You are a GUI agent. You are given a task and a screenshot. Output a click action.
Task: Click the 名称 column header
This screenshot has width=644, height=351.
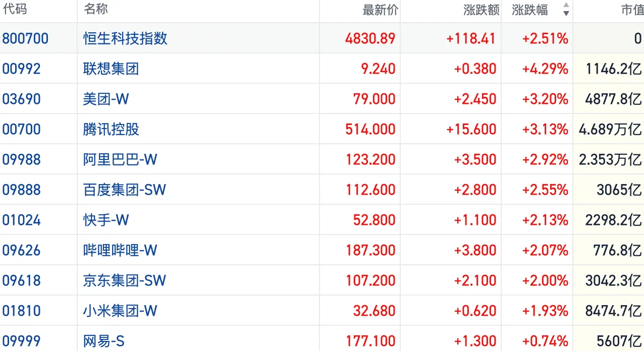coord(95,9)
